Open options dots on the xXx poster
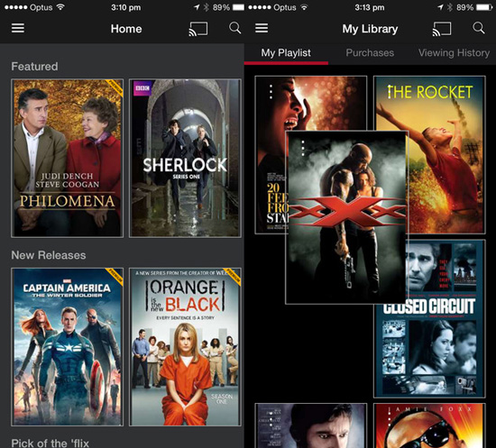 tap(303, 148)
